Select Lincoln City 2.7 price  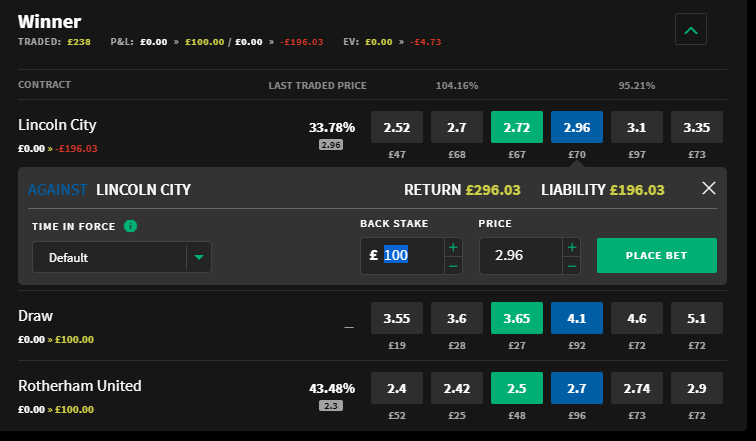[457, 127]
